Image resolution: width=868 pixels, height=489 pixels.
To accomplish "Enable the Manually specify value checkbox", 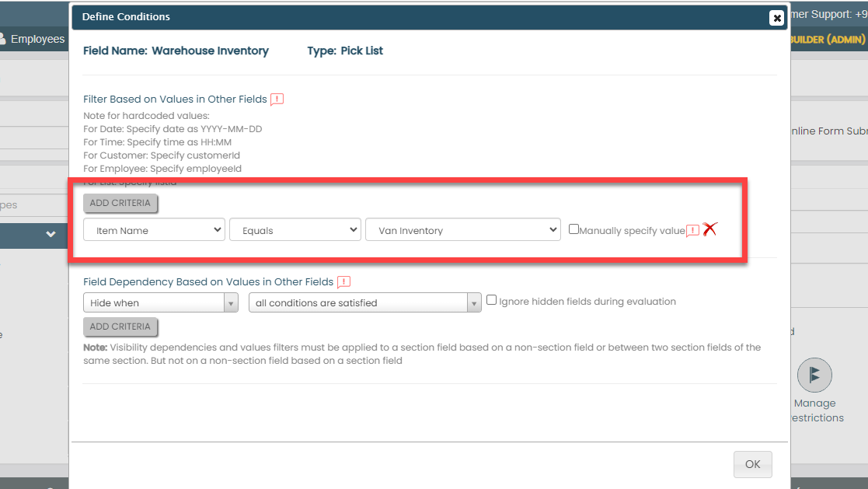I will (573, 229).
